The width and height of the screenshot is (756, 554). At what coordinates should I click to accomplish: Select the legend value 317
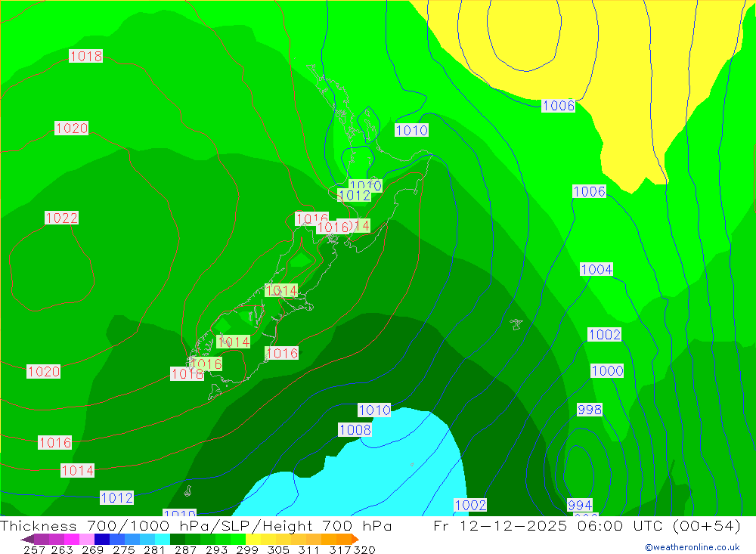coord(340,549)
